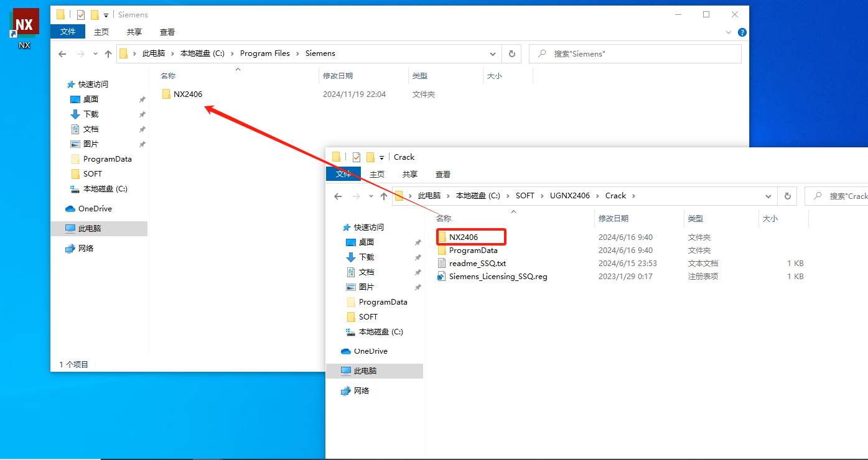Viewport: 868px width, 460px height.
Task: Expand the ribbon chevron in Siemens window
Action: (x=729, y=32)
